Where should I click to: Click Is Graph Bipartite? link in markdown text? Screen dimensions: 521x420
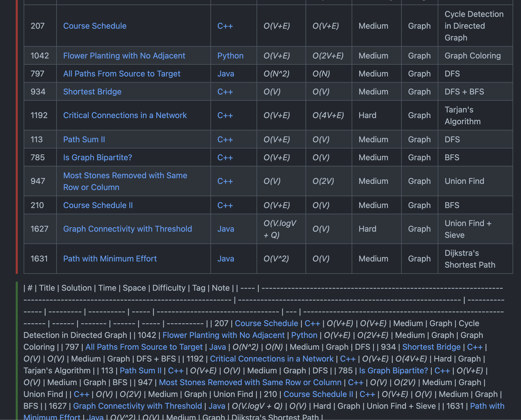tap(393, 371)
